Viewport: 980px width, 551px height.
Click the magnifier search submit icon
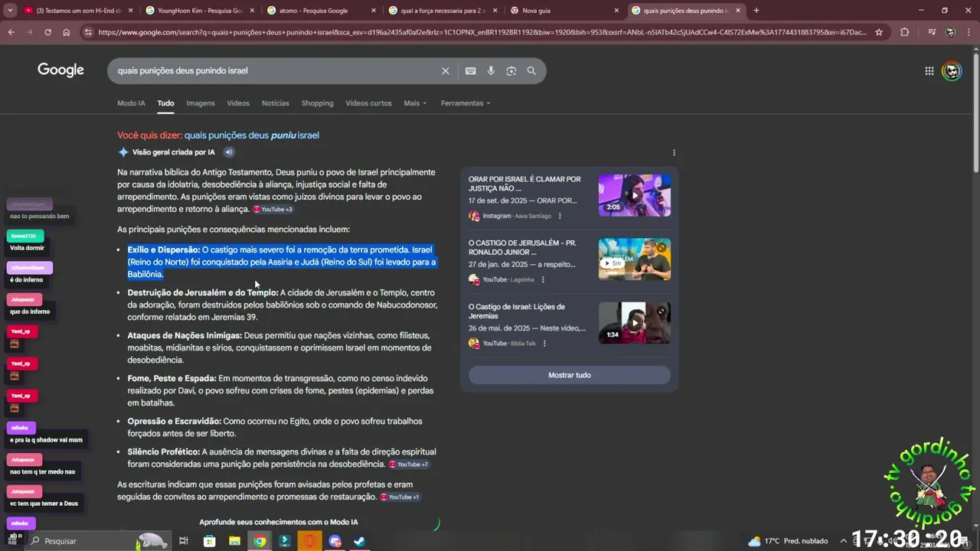531,70
